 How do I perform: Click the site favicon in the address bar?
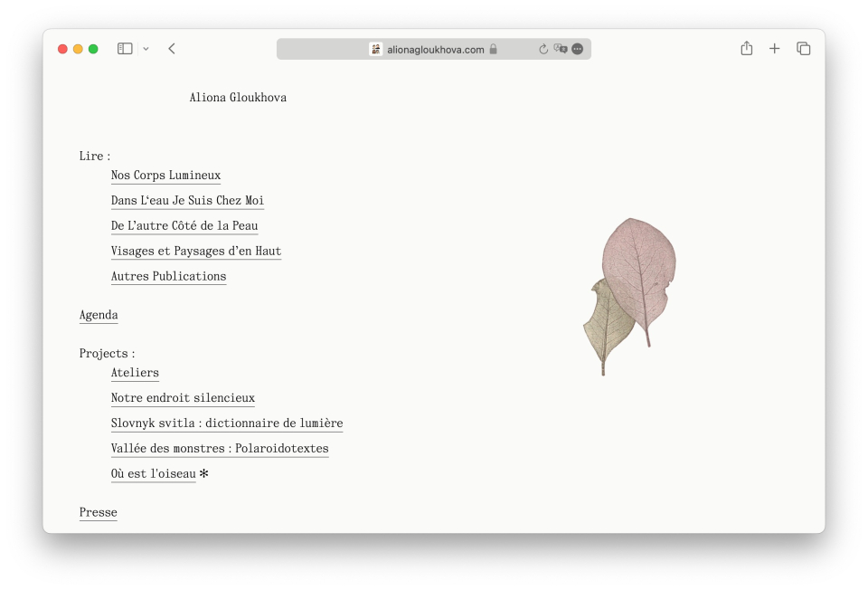coord(376,49)
